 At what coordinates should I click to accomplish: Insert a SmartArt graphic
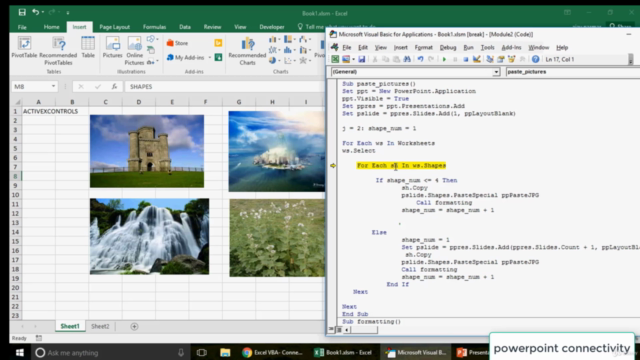tap(151, 50)
